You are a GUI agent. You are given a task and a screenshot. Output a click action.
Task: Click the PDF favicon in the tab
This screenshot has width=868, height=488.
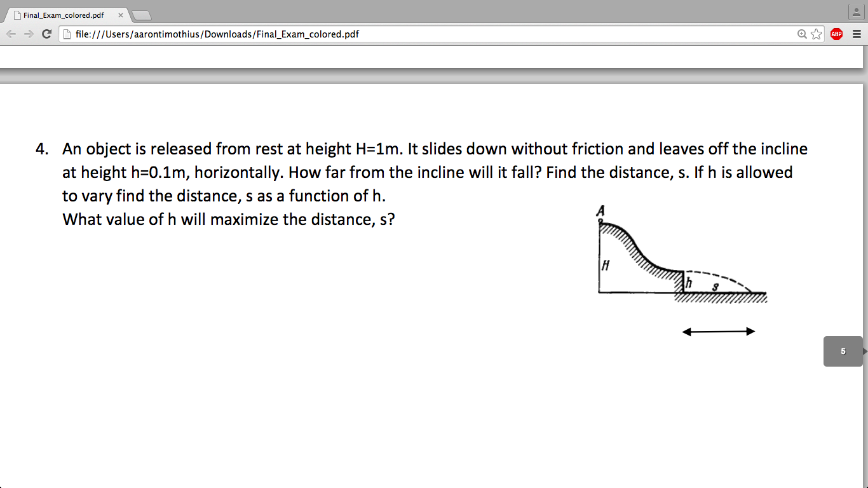pyautogui.click(x=18, y=14)
